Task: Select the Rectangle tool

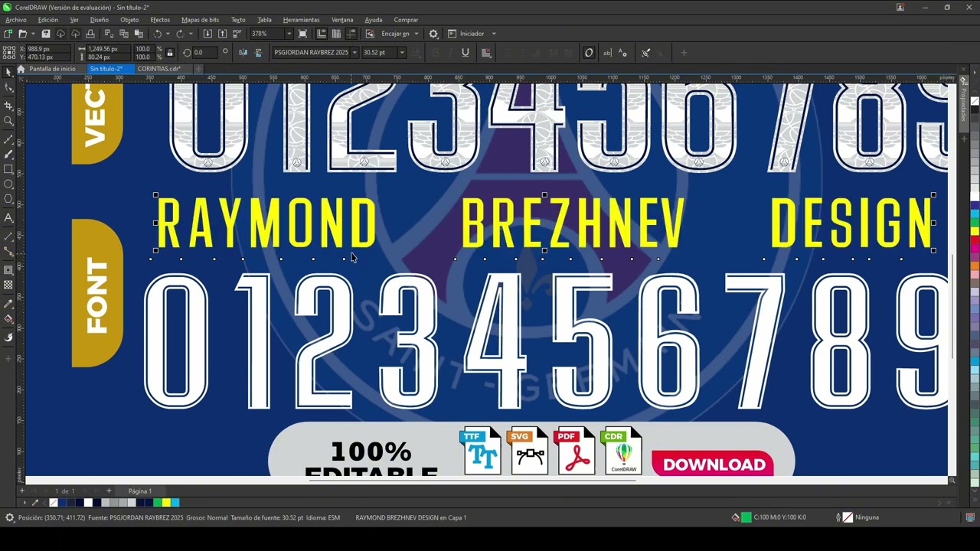Action: point(8,169)
